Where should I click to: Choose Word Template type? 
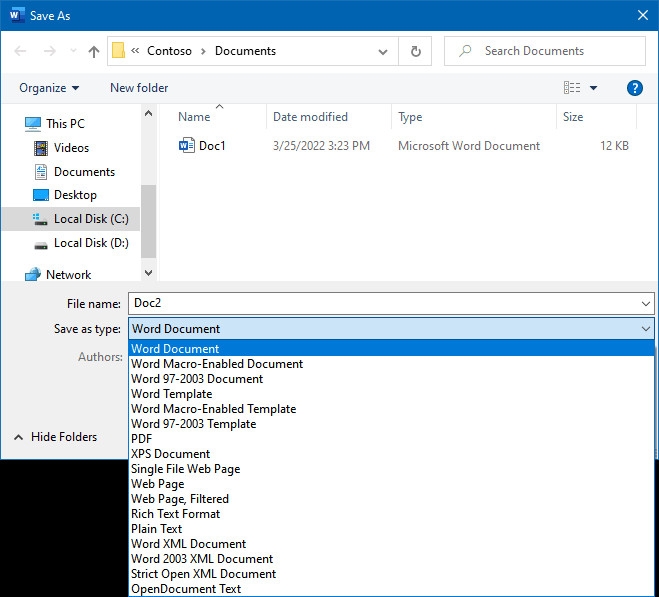click(391, 394)
